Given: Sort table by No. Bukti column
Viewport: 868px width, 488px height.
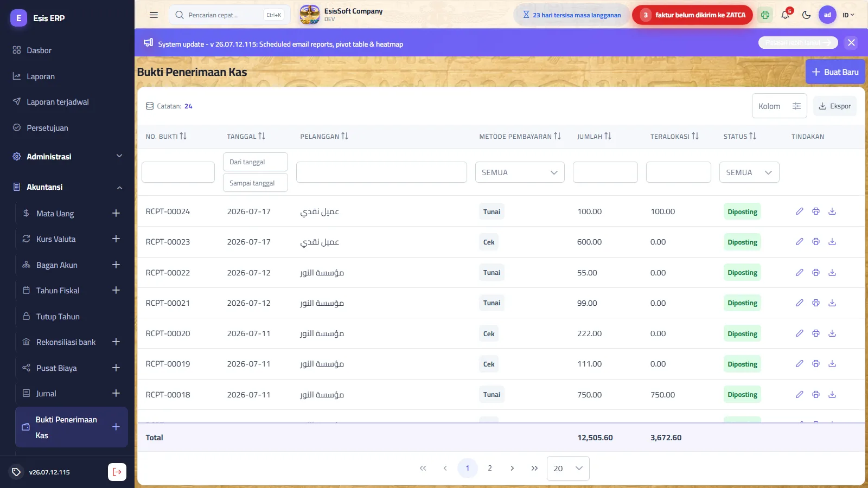Looking at the screenshot, I should [x=166, y=137].
